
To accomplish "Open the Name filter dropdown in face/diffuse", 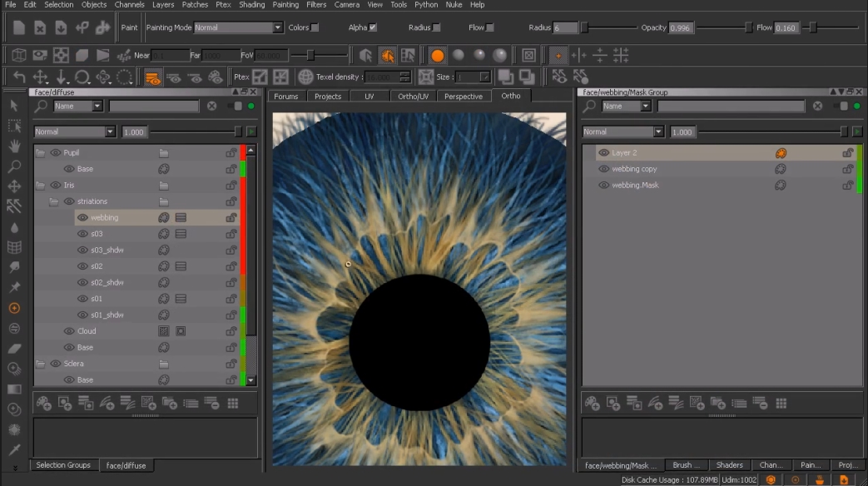I will click(77, 106).
